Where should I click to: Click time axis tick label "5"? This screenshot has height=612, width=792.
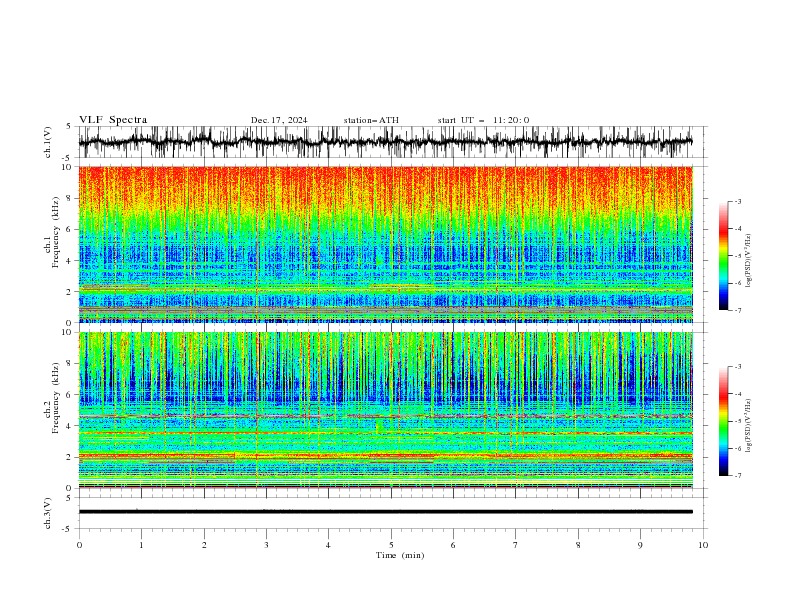[x=391, y=545]
